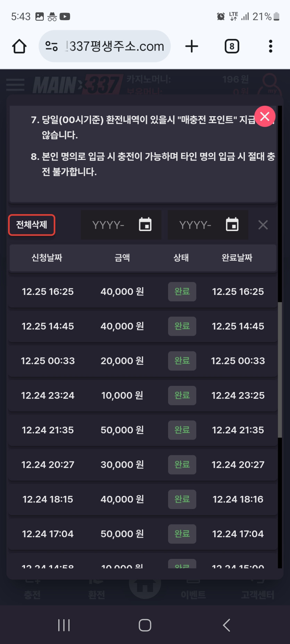Click the start date YYYY- input field
The image size is (290, 644).
point(108,225)
